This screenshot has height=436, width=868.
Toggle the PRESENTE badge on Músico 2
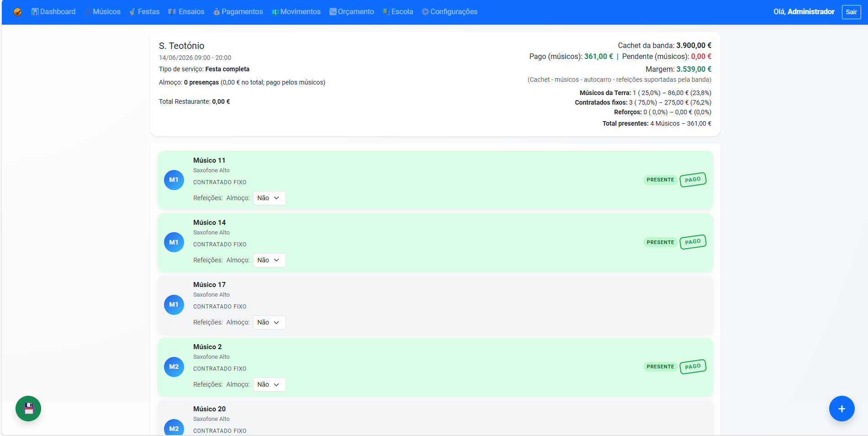660,367
